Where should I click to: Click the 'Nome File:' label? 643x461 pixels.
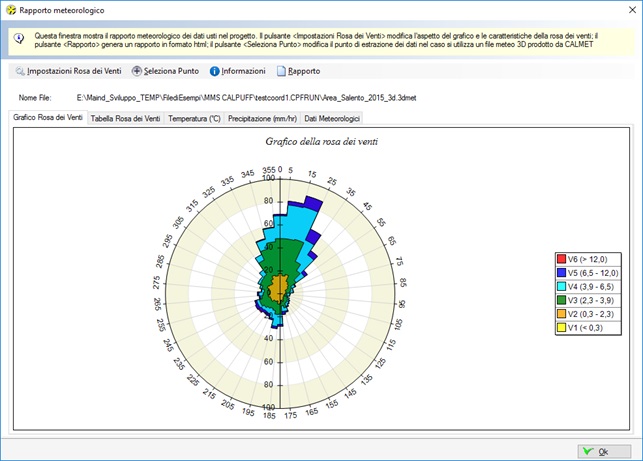(35, 98)
